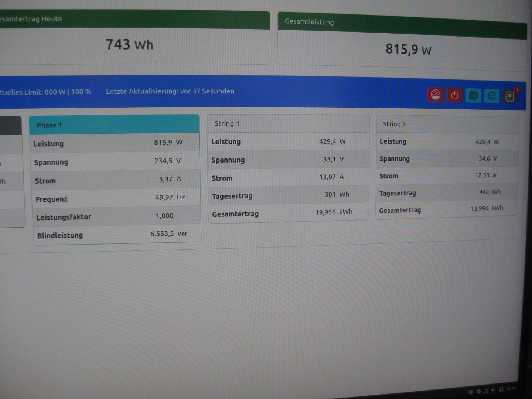This screenshot has height=399, width=532.
Task: Click the Gesamtertrag Heute card title
Action: click(x=31, y=19)
